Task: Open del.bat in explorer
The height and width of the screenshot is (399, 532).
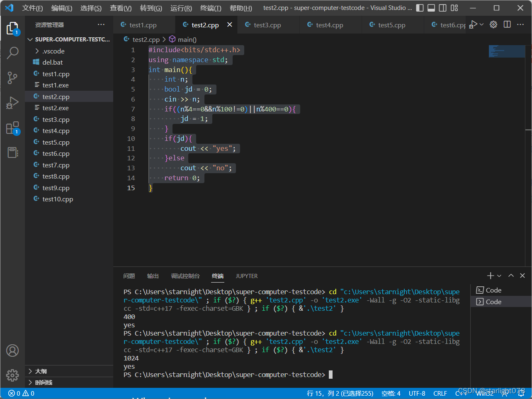Action: [69, 62]
